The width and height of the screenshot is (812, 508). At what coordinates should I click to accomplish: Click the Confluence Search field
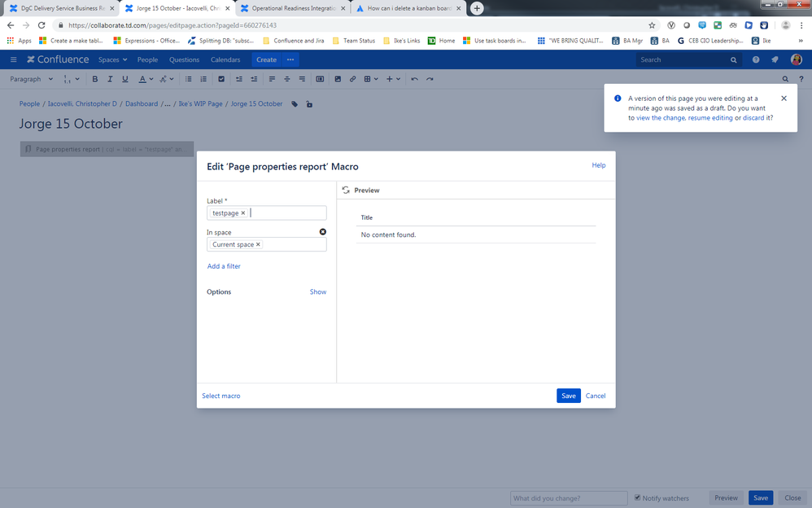click(689, 59)
